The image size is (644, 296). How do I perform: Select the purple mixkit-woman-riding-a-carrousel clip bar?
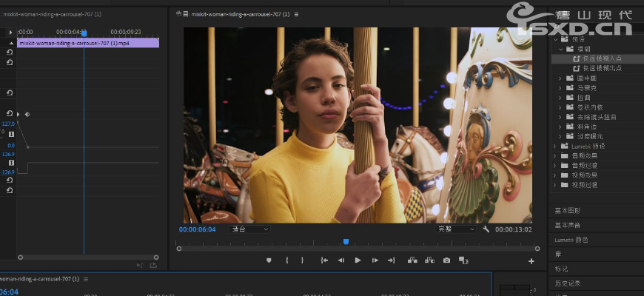(88, 43)
